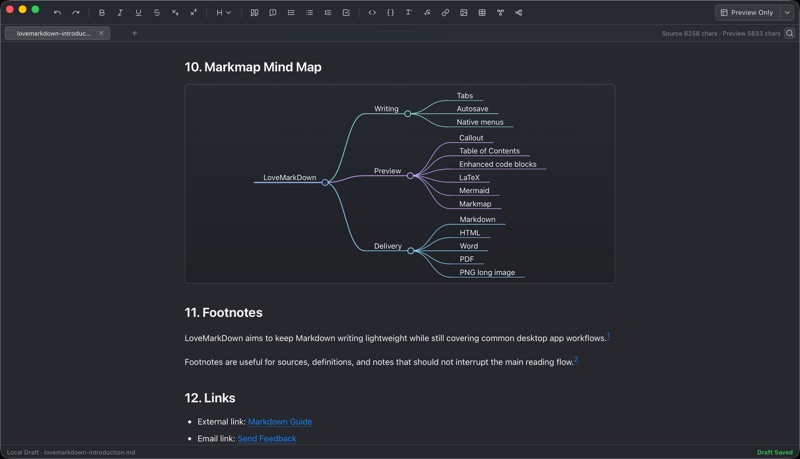The width and height of the screenshot is (800, 459).
Task: Insert a Mermaid diagram
Action: click(x=501, y=13)
